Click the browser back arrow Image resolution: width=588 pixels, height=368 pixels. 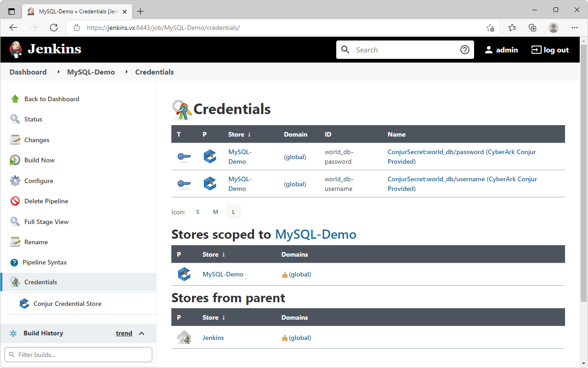point(13,28)
